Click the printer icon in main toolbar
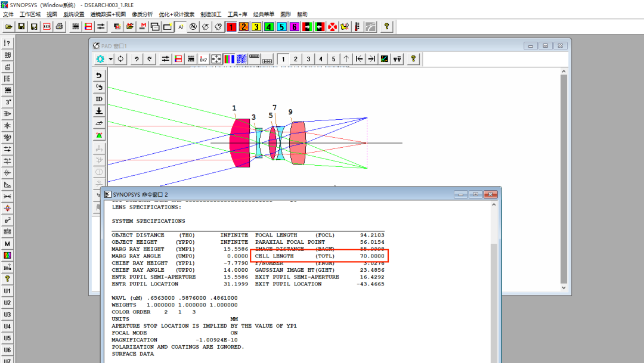644x363 pixels. (60, 27)
